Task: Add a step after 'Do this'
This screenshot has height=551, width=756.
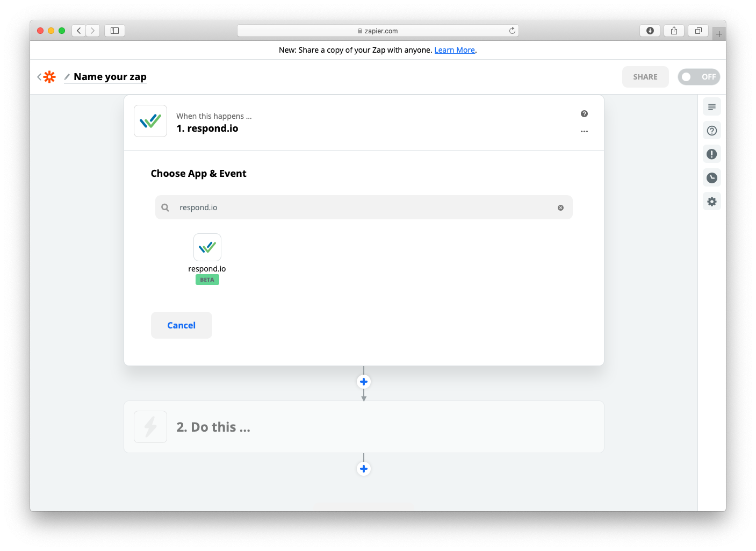Action: coord(364,469)
